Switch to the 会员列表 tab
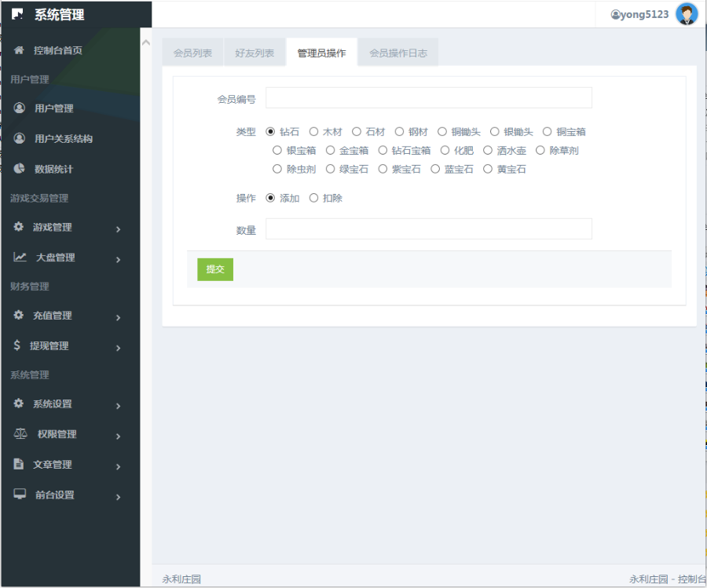This screenshot has height=588, width=707. 192,53
